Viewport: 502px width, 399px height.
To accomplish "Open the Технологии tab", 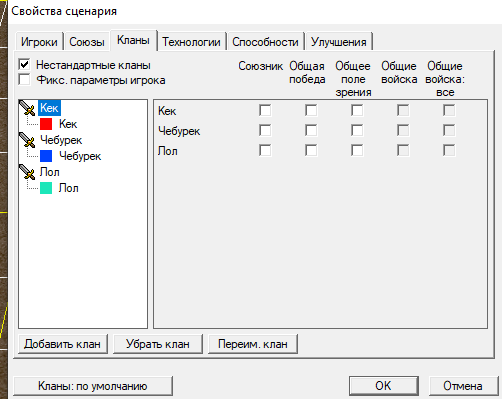I will 191,42.
